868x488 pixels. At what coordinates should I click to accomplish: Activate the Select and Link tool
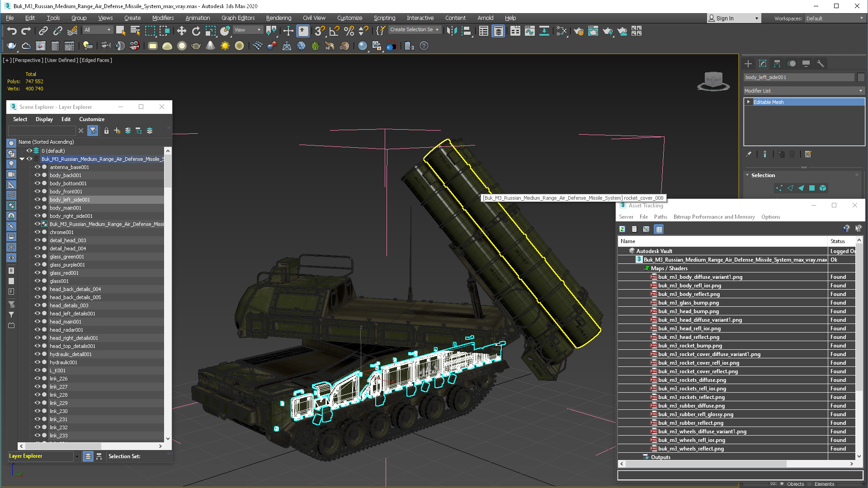[x=43, y=31]
